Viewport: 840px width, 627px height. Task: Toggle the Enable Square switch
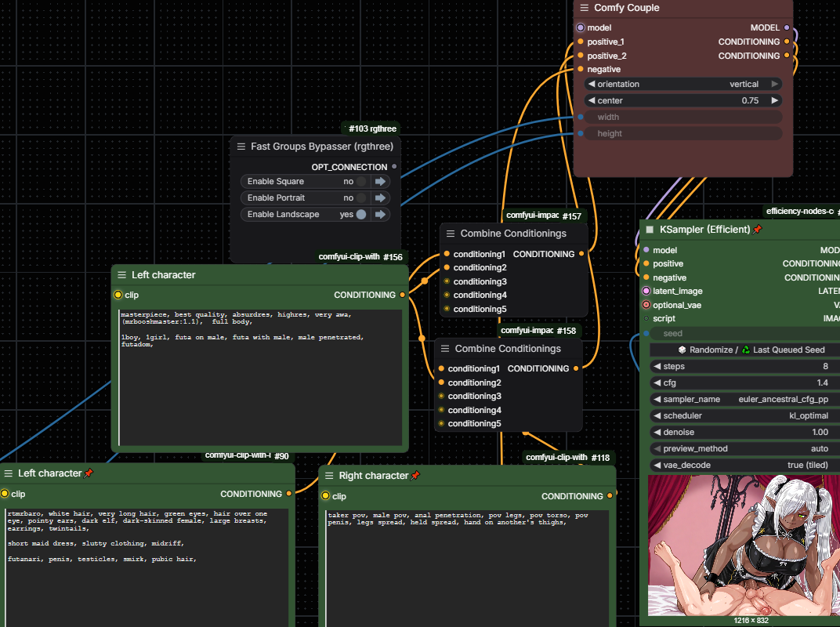[360, 182]
